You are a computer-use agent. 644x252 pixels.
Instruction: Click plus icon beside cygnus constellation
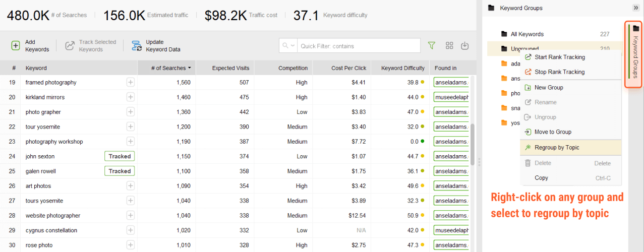coord(131,230)
